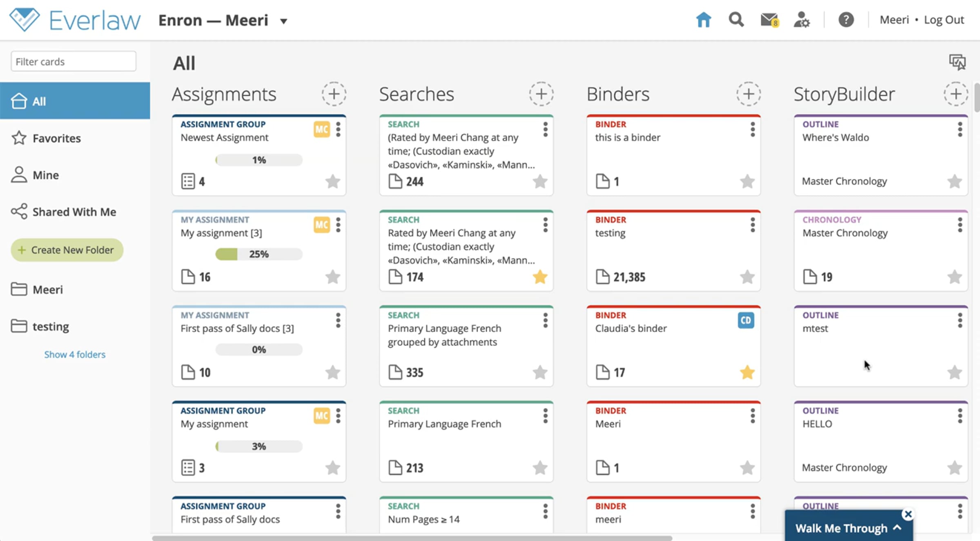The image size is (980, 541).
Task: Add a new binder with plus icon
Action: [x=748, y=94]
